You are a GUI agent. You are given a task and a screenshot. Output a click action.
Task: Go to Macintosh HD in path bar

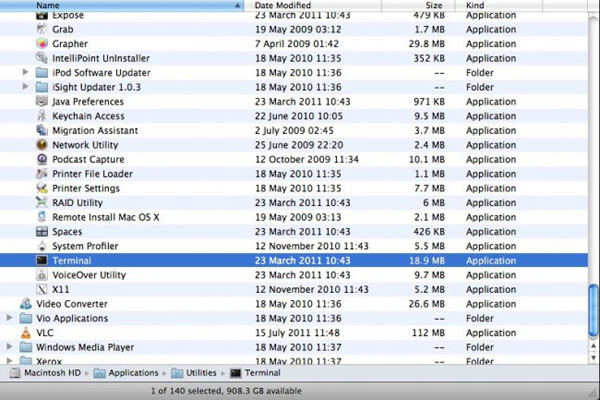point(46,373)
